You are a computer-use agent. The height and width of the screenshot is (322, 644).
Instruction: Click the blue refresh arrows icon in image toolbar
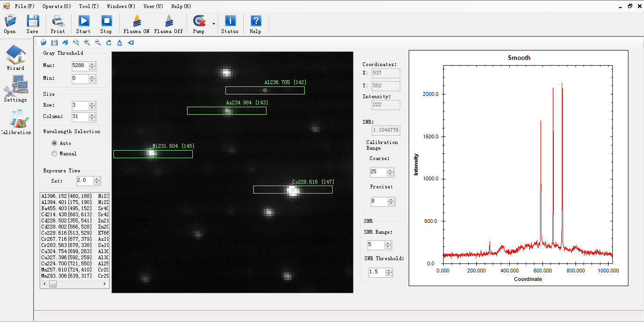click(x=65, y=42)
